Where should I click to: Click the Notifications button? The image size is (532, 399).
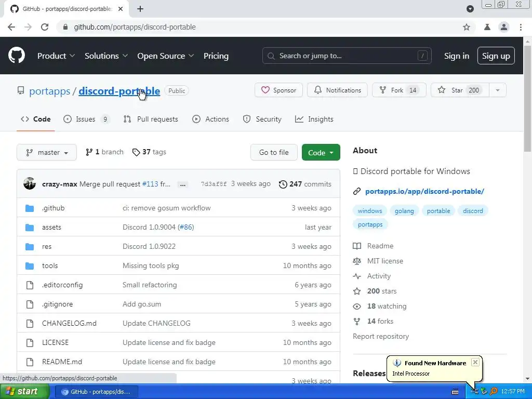pyautogui.click(x=337, y=90)
